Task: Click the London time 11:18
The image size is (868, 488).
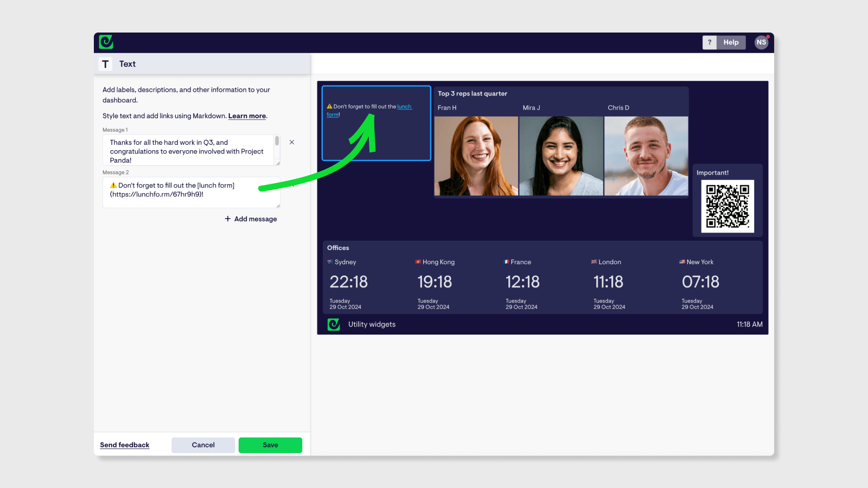Action: pos(608,282)
